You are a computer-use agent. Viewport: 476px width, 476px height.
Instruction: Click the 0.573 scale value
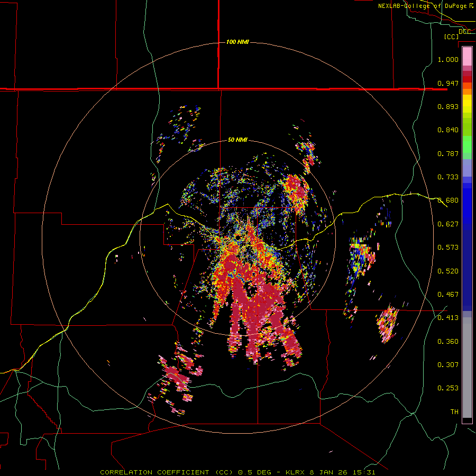tap(448, 248)
